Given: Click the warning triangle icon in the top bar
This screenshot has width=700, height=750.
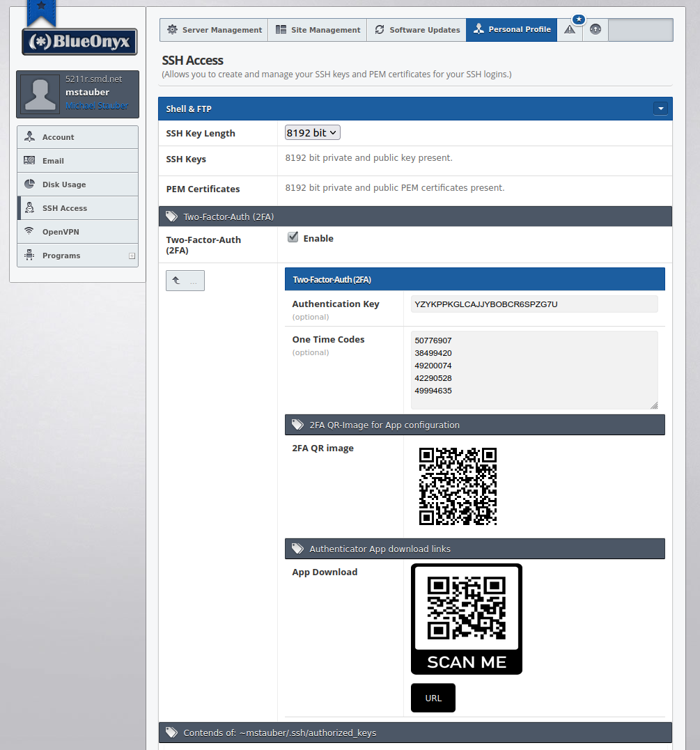Looking at the screenshot, I should pyautogui.click(x=569, y=30).
